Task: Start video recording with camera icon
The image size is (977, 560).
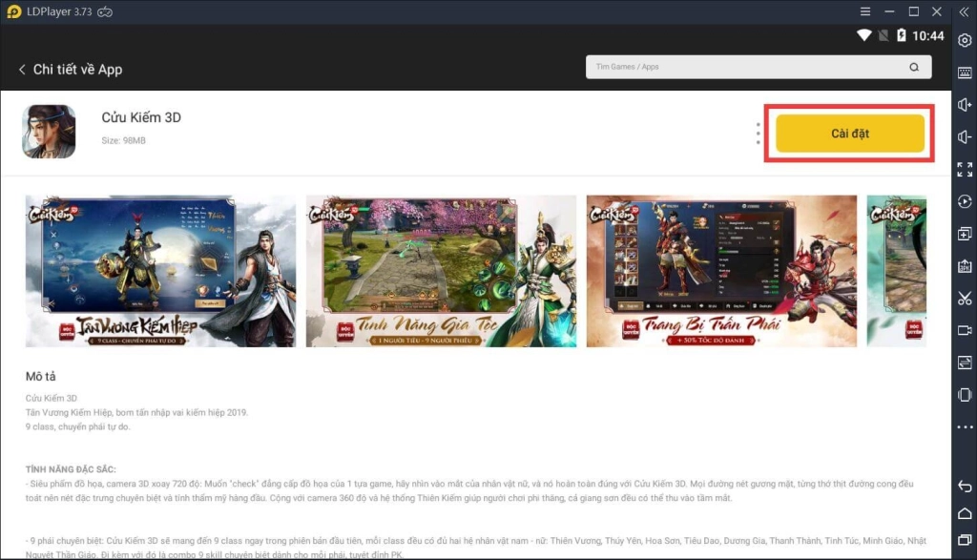Action: point(965,330)
